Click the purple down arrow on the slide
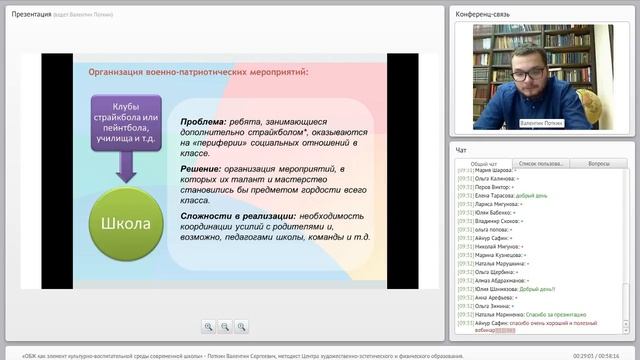The height and width of the screenshot is (360, 640). click(126, 167)
